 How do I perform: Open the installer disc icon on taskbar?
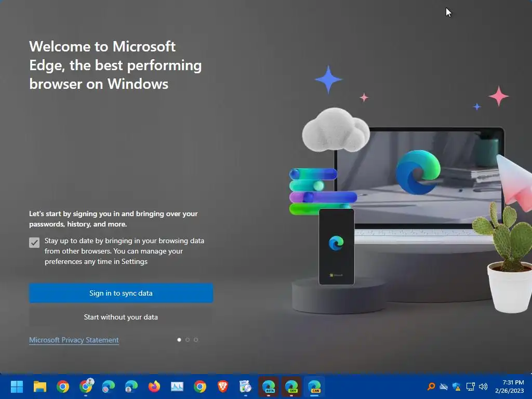pyautogui.click(x=245, y=387)
